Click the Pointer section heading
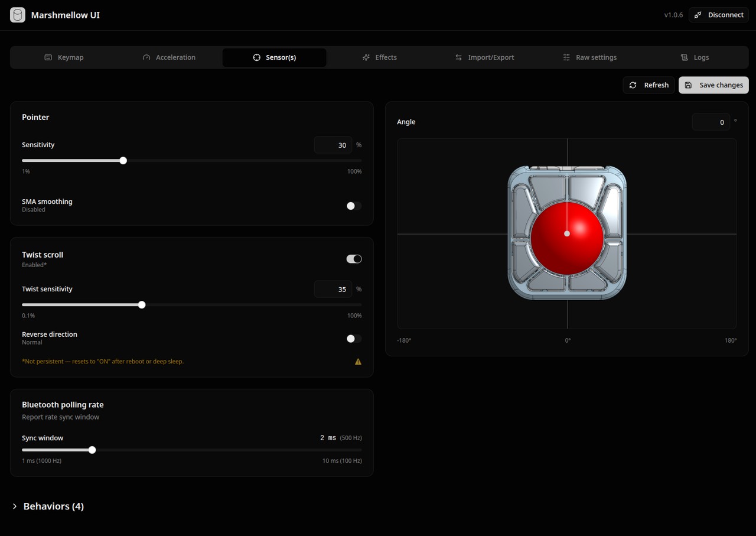This screenshot has height=536, width=756. point(35,117)
